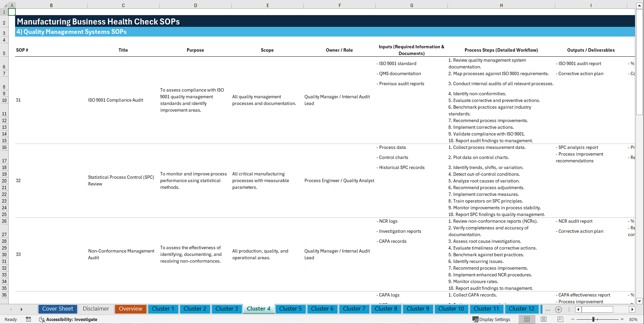The width and height of the screenshot is (644, 324).
Task: Switch to the Cluster 5 tab
Action: (290, 309)
